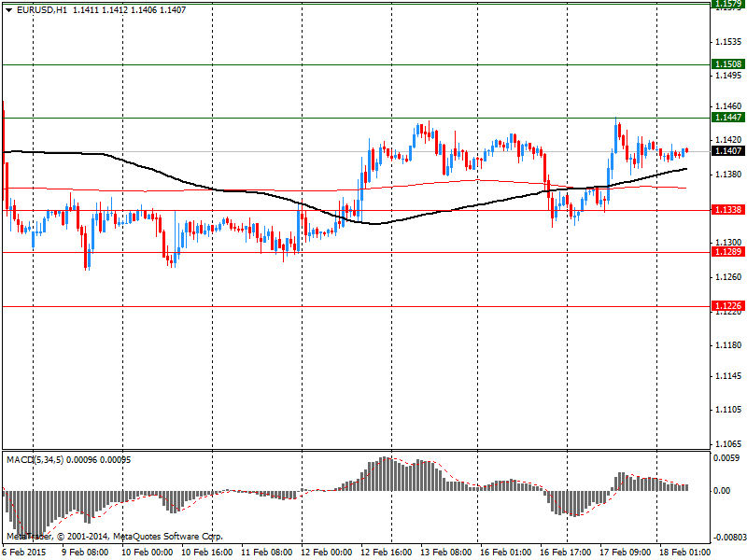Screen dimensions: 747x560
Task: Open the chart menu triangle beside EURUSD,H1
Action: [x=8, y=10]
